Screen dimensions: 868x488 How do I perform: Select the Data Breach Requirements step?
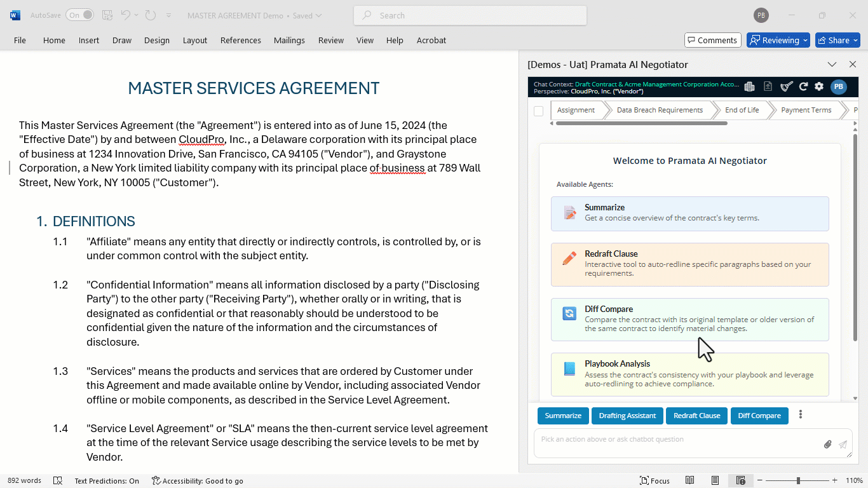pos(660,111)
